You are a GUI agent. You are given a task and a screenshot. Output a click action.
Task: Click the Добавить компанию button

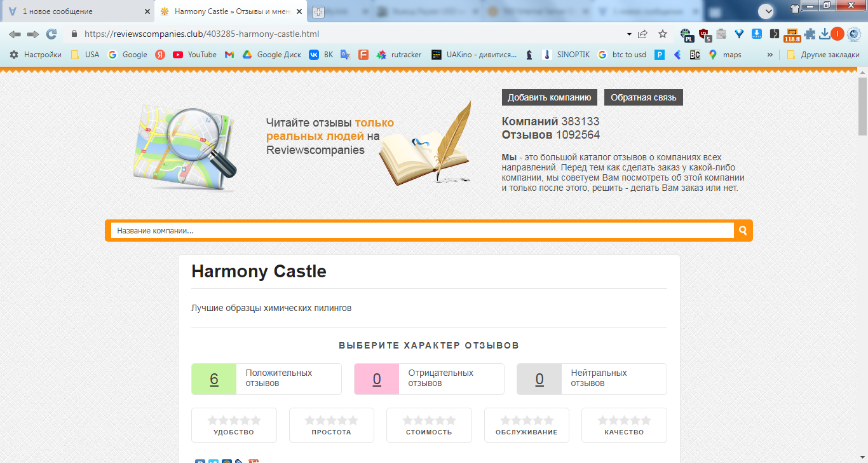point(550,97)
